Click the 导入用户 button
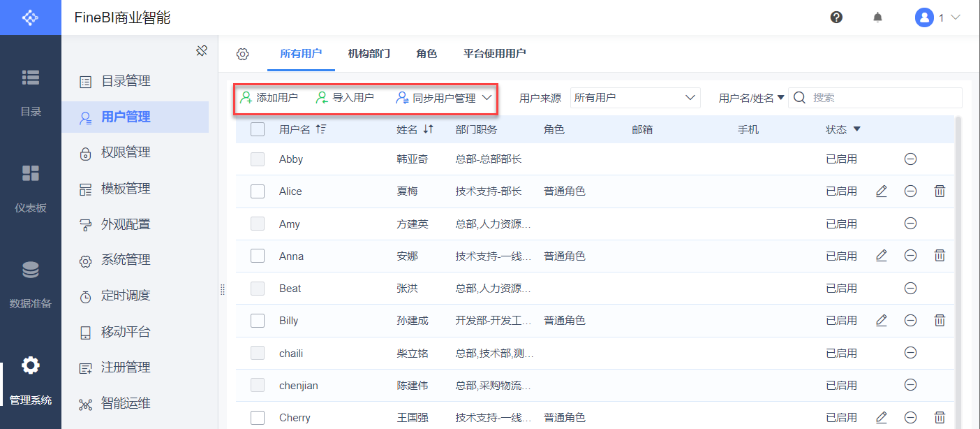Screen dimensions: 980x429 click(x=344, y=98)
